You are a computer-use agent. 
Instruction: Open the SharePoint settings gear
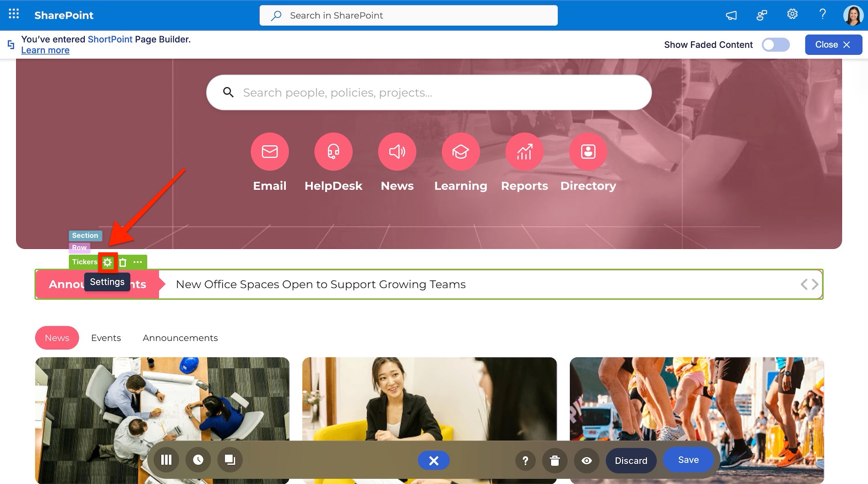792,15
